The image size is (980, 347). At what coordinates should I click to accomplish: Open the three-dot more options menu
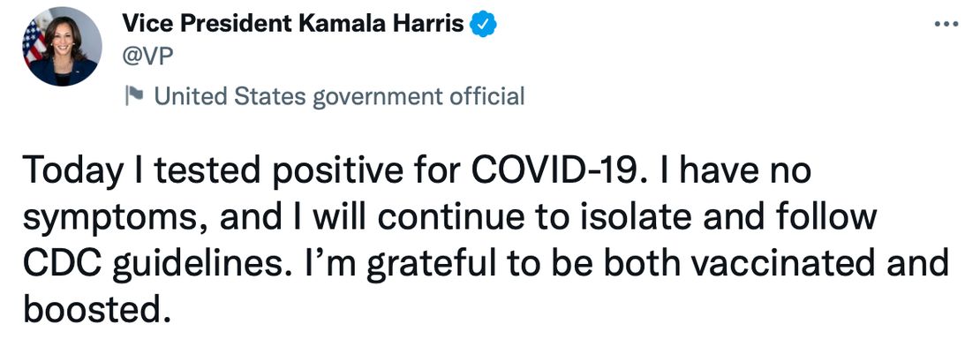pyautogui.click(x=946, y=25)
